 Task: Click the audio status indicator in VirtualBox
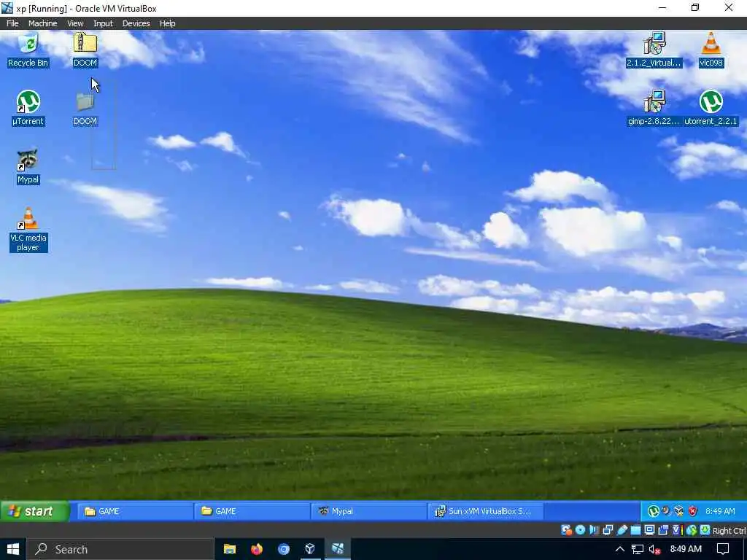coord(594,530)
